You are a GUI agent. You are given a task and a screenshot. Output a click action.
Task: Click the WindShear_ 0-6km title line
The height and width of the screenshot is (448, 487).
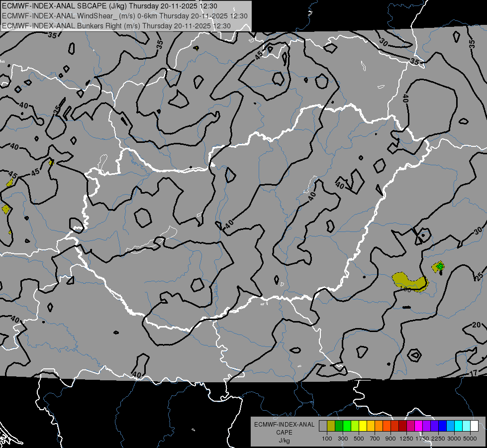125,16
